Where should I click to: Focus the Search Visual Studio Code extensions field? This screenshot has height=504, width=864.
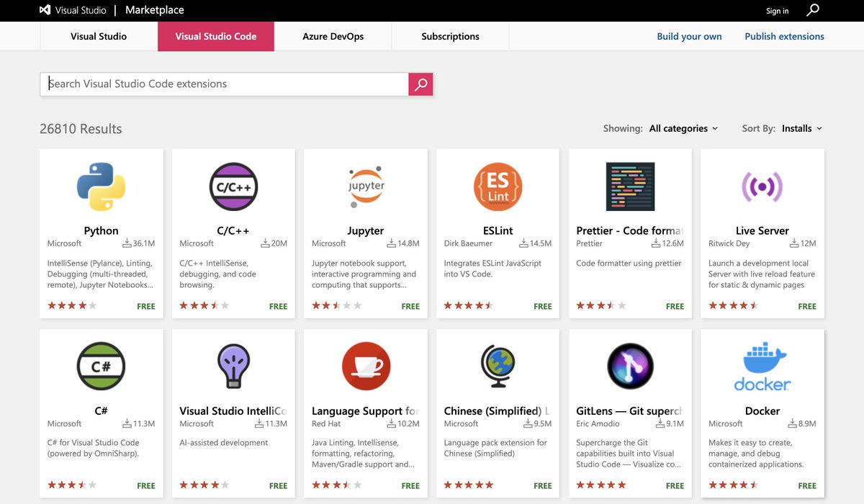pos(224,84)
